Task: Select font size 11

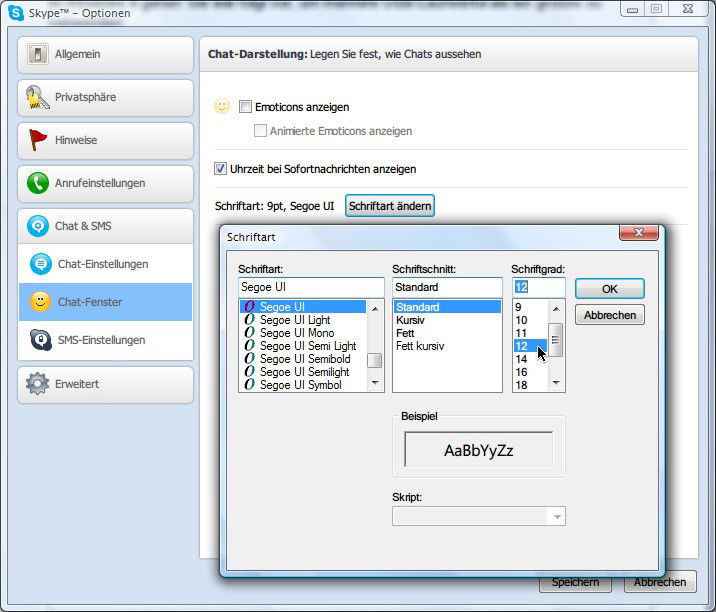Action: pyautogui.click(x=531, y=333)
